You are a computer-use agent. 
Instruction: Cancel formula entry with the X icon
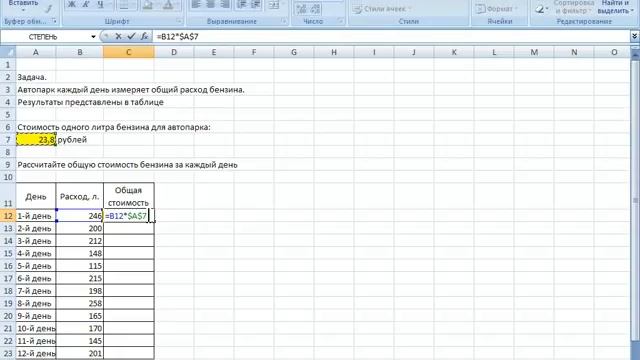coord(118,36)
